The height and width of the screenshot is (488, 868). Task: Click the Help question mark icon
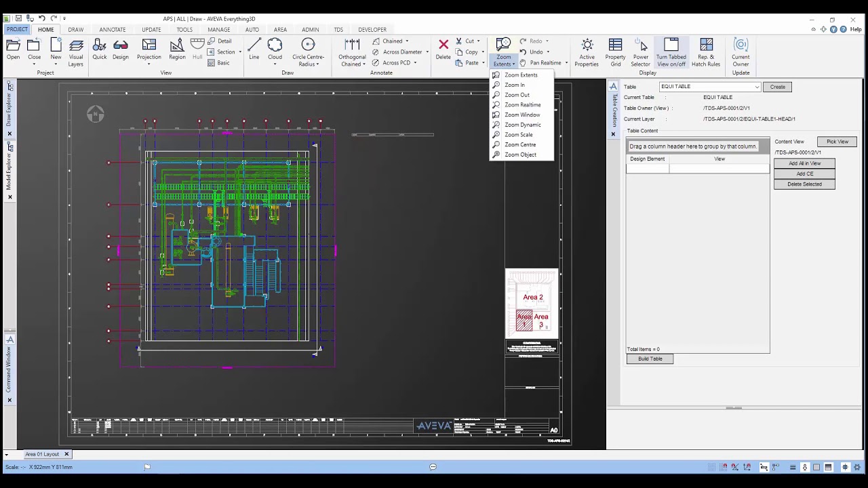click(x=844, y=29)
